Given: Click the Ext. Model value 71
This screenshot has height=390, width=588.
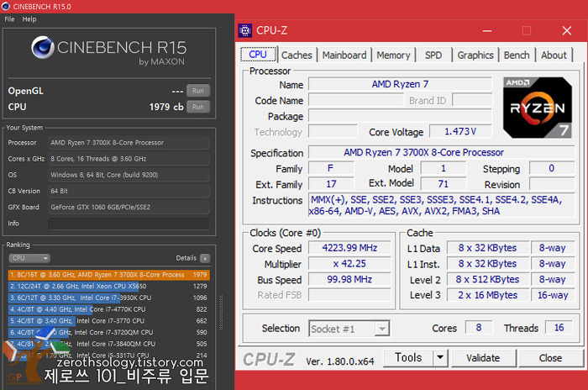Looking at the screenshot, I should tap(444, 184).
